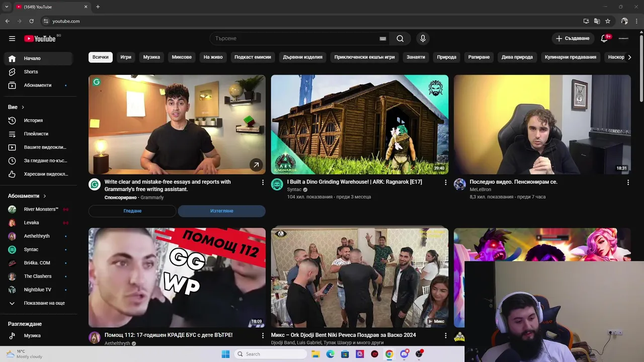Play the Помощ 112 video thumbnail
Screen dimensions: 644x362
tap(177, 278)
